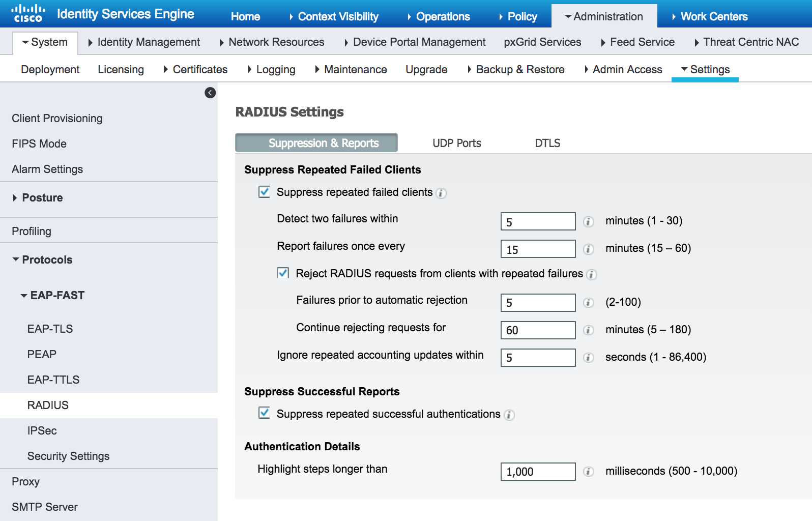This screenshot has height=521, width=812.
Task: Info icon for Report failures once every
Action: click(x=589, y=249)
